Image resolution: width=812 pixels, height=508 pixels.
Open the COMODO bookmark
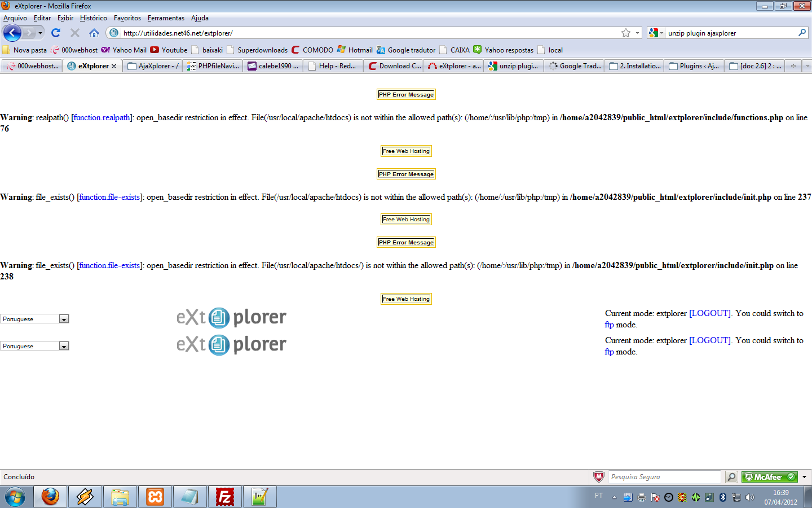pyautogui.click(x=312, y=50)
